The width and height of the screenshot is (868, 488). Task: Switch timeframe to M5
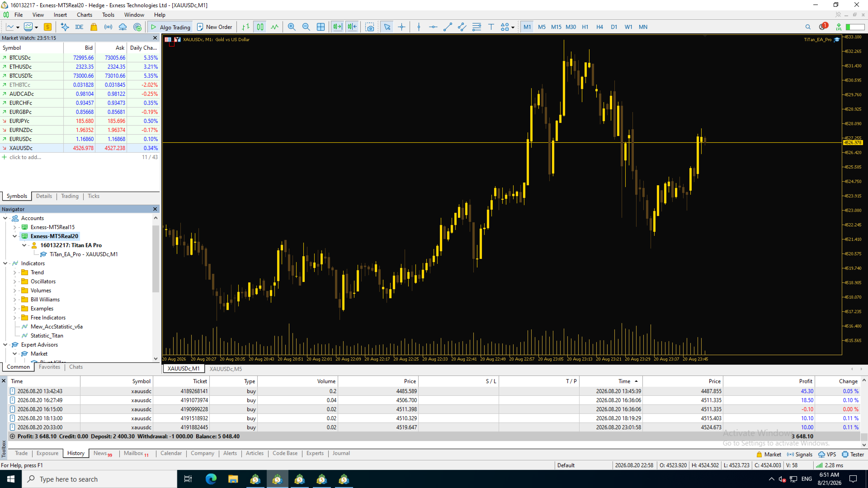coord(542,27)
